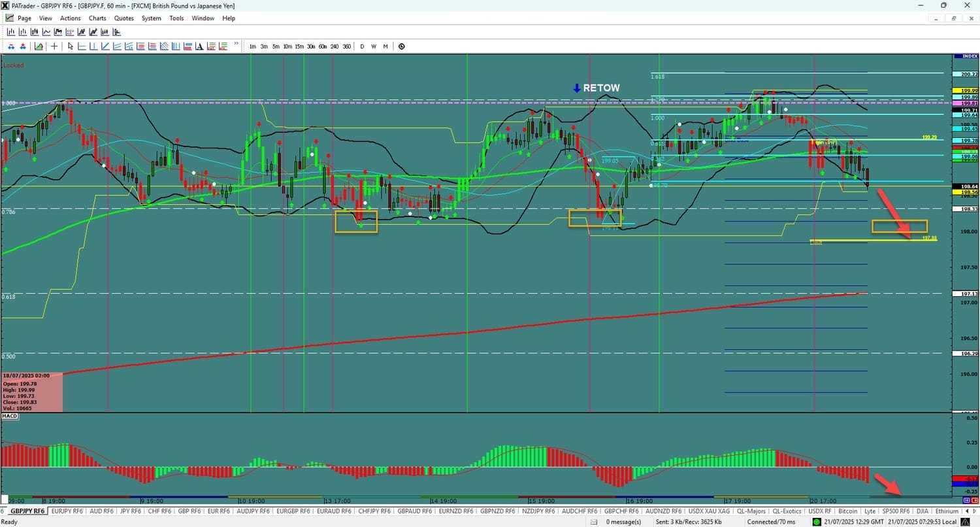Switch to the EURJPY RF6 tab
Image resolution: width=980 pixels, height=527 pixels.
(67, 511)
